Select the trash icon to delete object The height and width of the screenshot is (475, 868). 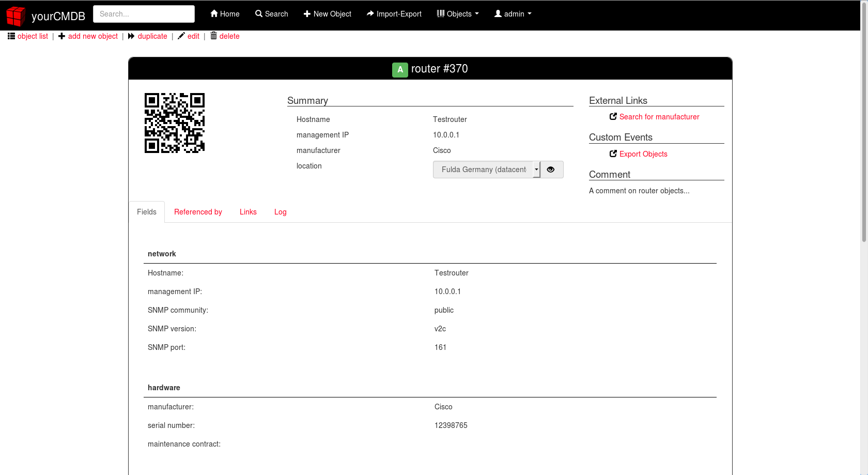pos(213,36)
